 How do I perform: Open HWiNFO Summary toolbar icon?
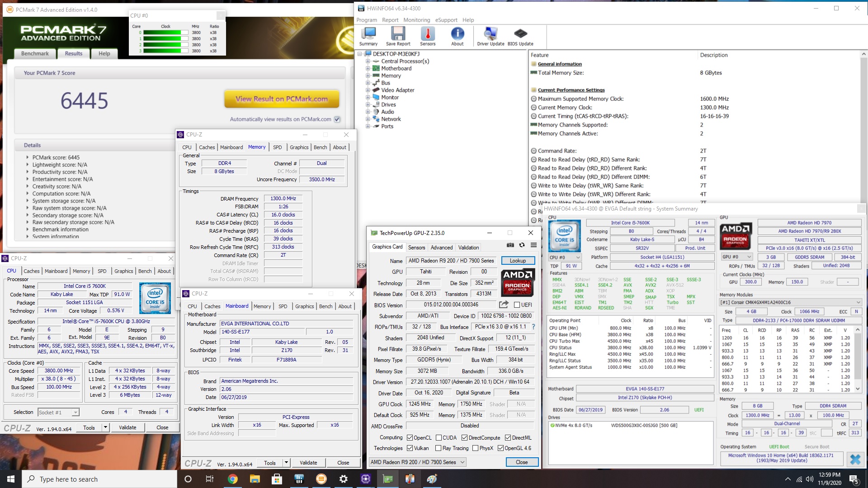368,36
